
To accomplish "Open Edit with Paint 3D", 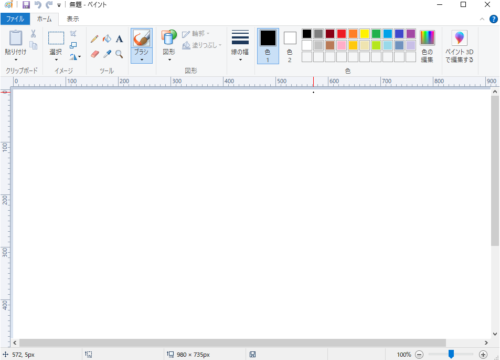I will tap(459, 46).
